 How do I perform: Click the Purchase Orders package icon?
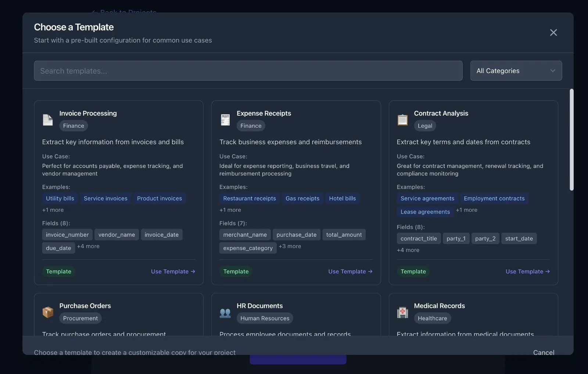48,312
